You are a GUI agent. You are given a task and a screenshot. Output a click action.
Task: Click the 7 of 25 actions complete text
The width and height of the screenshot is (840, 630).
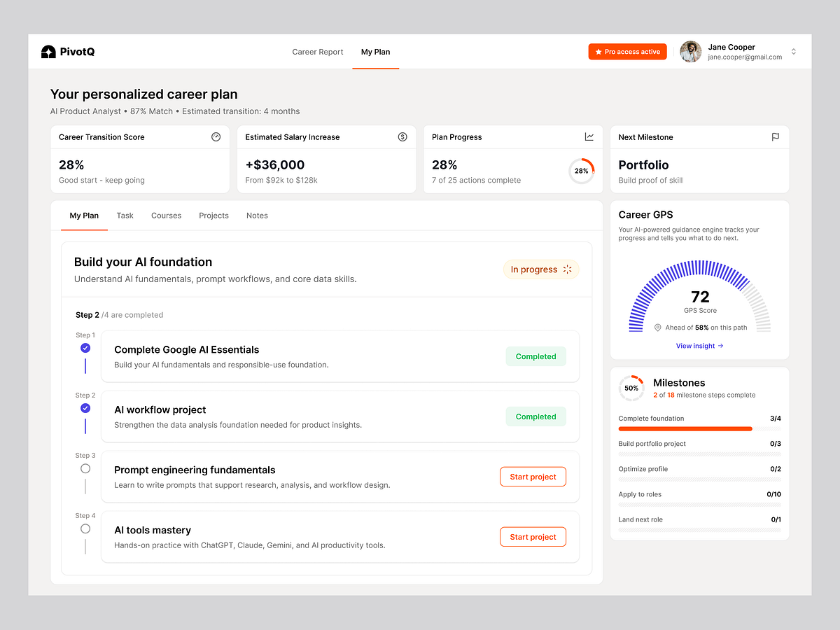point(477,180)
